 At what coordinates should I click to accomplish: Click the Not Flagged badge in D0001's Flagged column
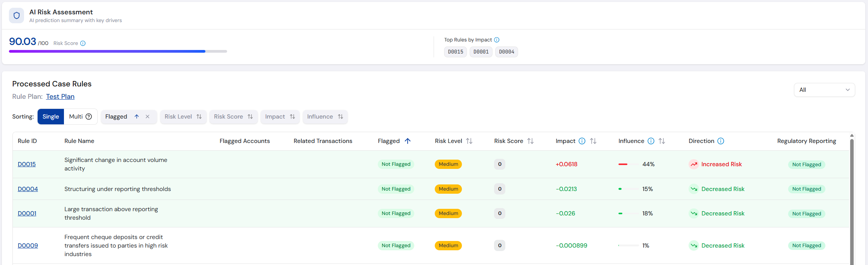tap(396, 213)
